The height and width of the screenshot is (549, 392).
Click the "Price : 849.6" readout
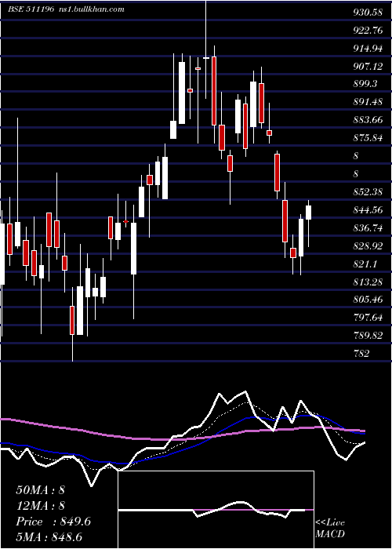pos(53,522)
